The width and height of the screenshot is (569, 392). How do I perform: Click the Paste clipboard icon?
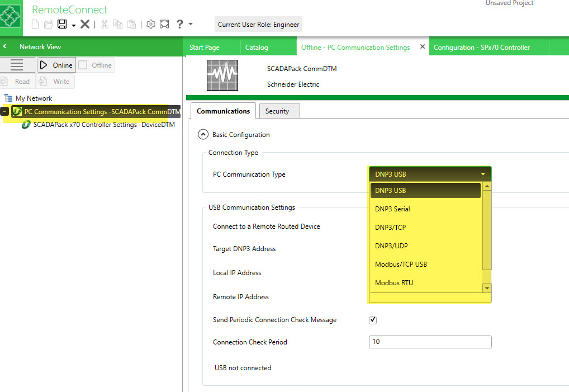tap(131, 24)
